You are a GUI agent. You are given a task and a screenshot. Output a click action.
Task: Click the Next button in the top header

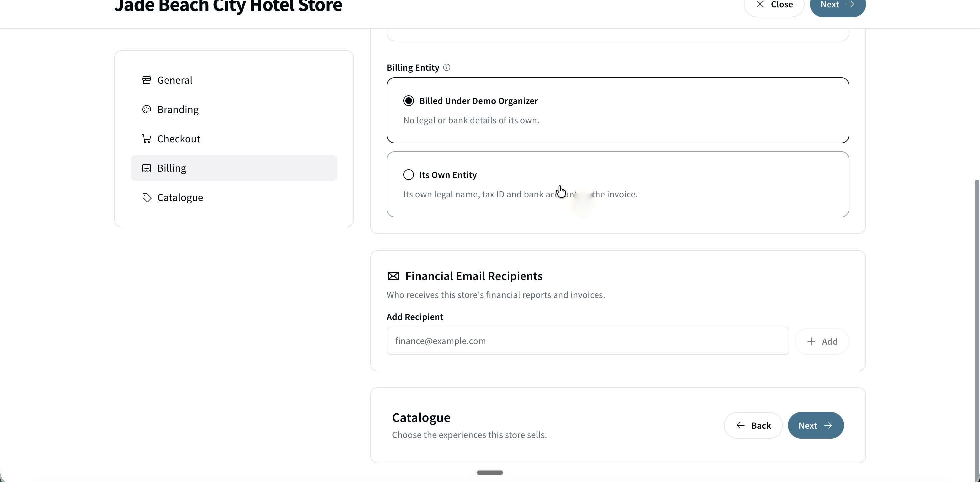[837, 5]
